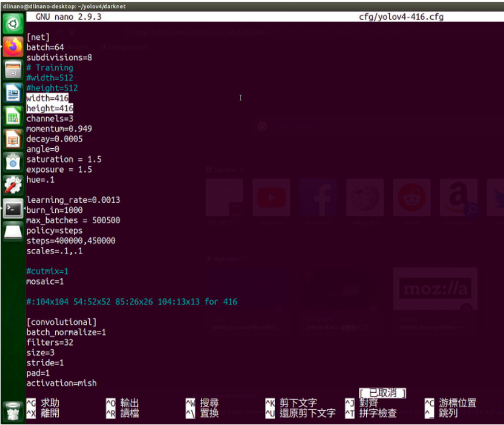
Task: Click the max_batches = 500500 line
Action: (73, 220)
